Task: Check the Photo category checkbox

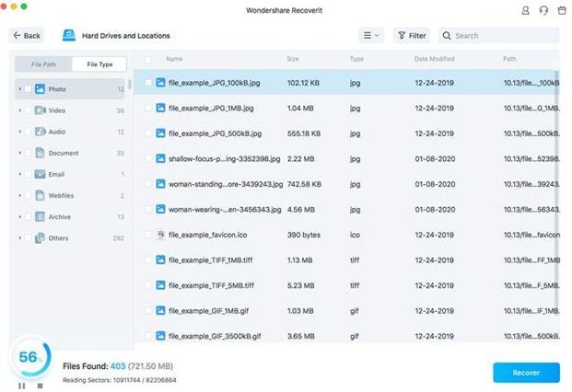Action: pos(28,89)
